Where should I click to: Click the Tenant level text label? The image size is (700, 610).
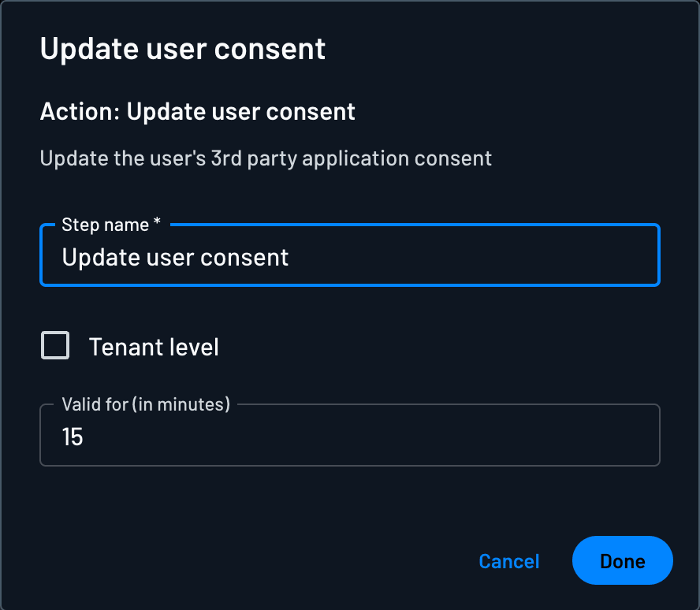coord(154,346)
